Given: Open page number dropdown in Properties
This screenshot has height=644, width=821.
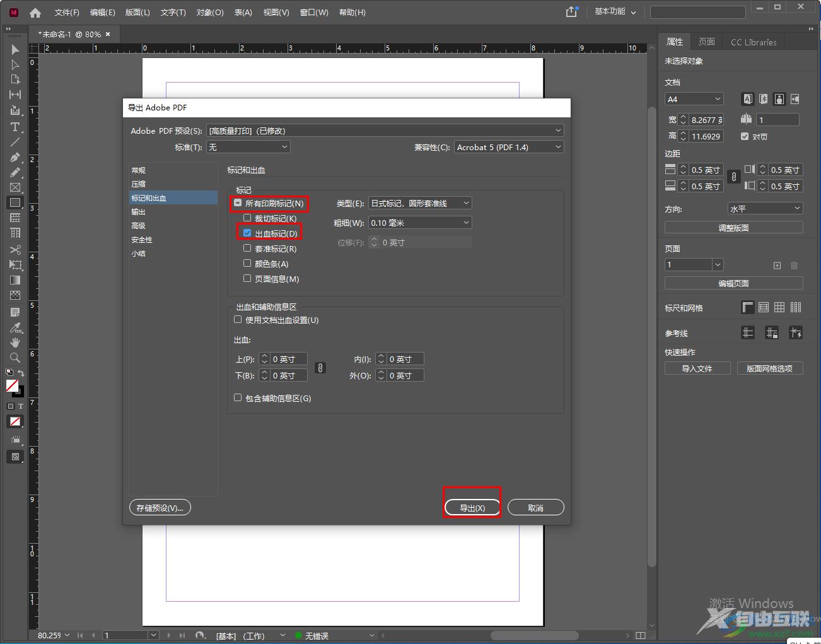Looking at the screenshot, I should tap(718, 265).
